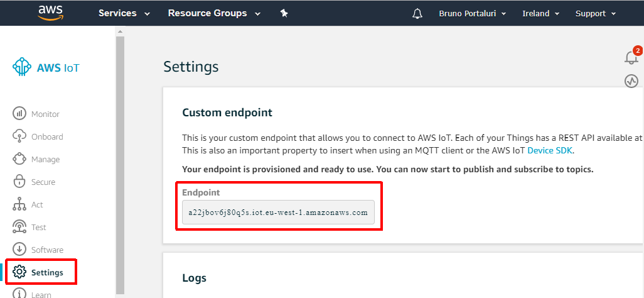Click the AWS logo in header
Viewport: 644px width, 298px height.
49,13
